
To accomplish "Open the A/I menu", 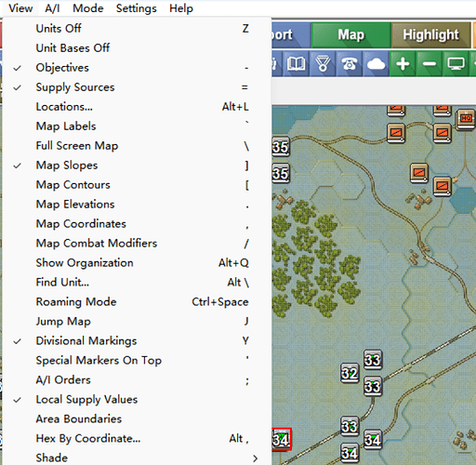I will pos(52,8).
